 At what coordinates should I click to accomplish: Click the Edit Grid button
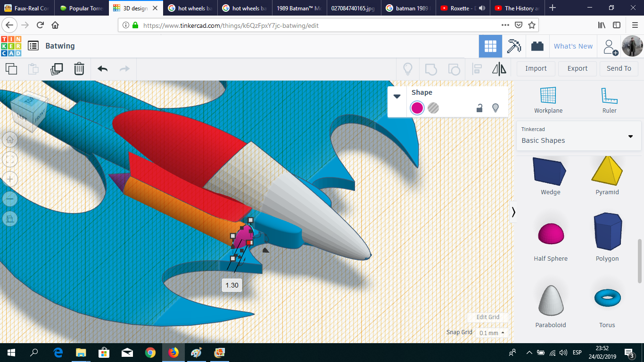click(487, 317)
